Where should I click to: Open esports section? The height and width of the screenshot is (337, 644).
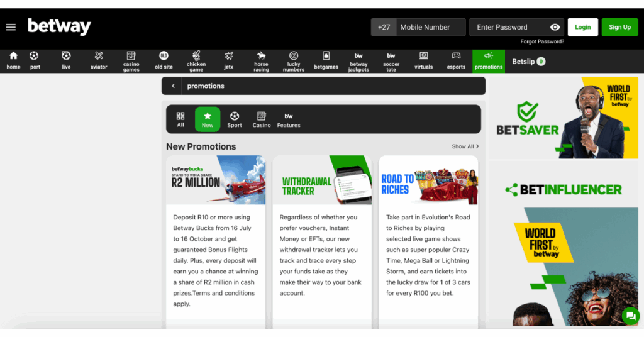(x=456, y=61)
